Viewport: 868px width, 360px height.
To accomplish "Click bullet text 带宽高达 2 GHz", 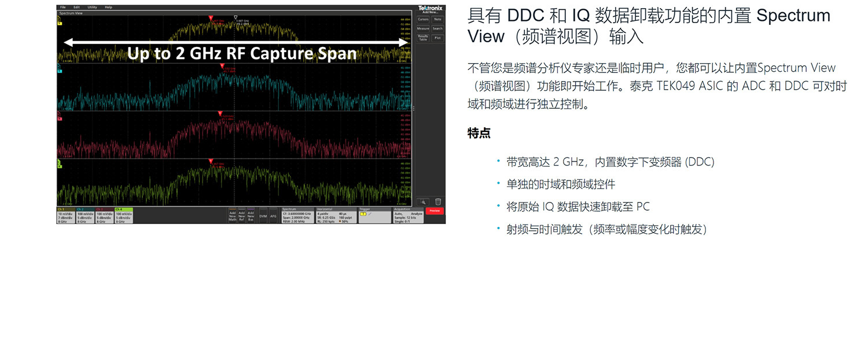I will coord(610,161).
